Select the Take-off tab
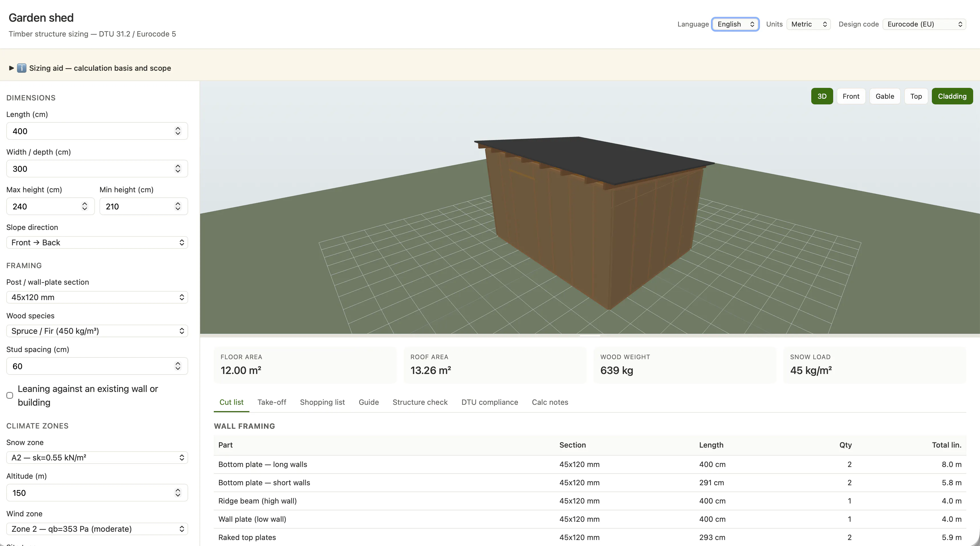This screenshot has width=980, height=546. (x=272, y=402)
